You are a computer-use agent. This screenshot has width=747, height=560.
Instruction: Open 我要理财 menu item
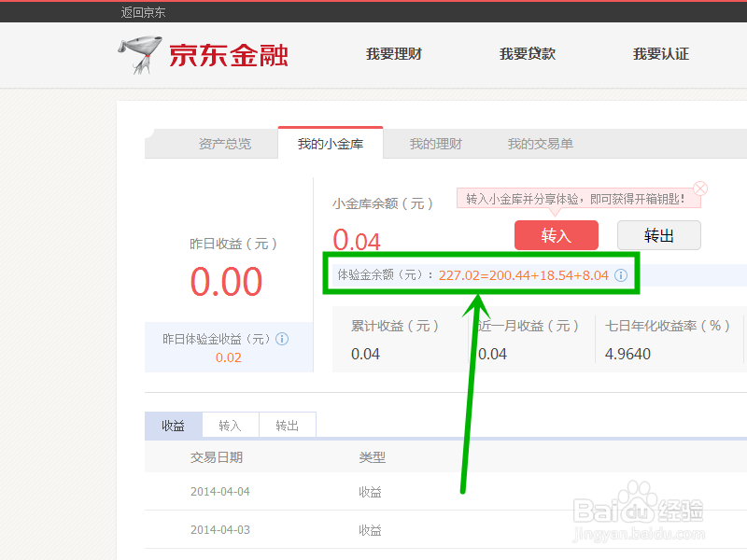click(394, 54)
